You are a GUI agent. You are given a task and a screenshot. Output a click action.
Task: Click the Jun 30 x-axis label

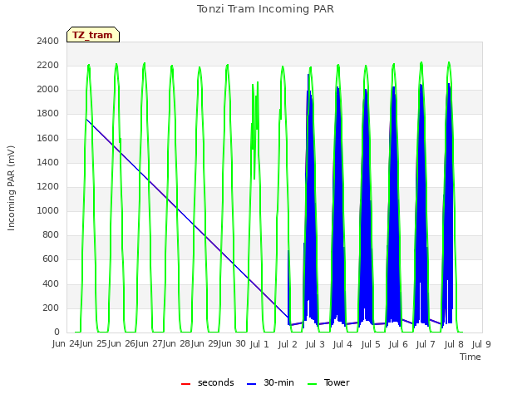coord(233,344)
